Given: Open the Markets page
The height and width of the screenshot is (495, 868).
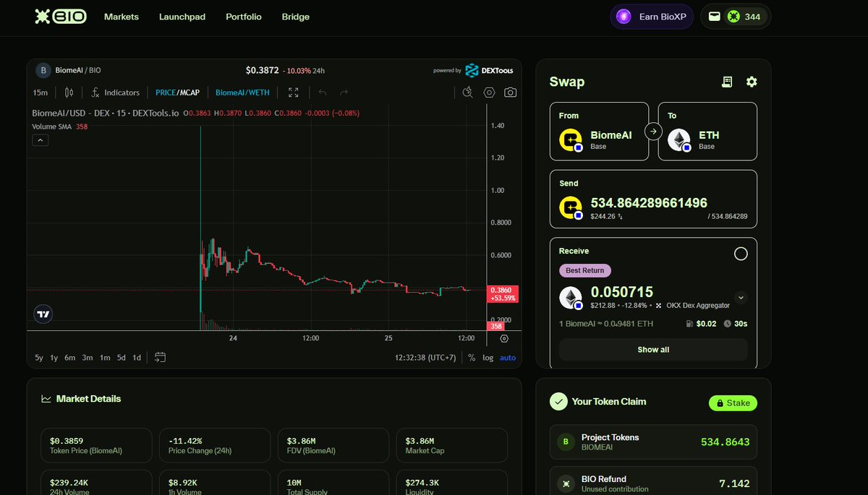Looking at the screenshot, I should pos(122,17).
